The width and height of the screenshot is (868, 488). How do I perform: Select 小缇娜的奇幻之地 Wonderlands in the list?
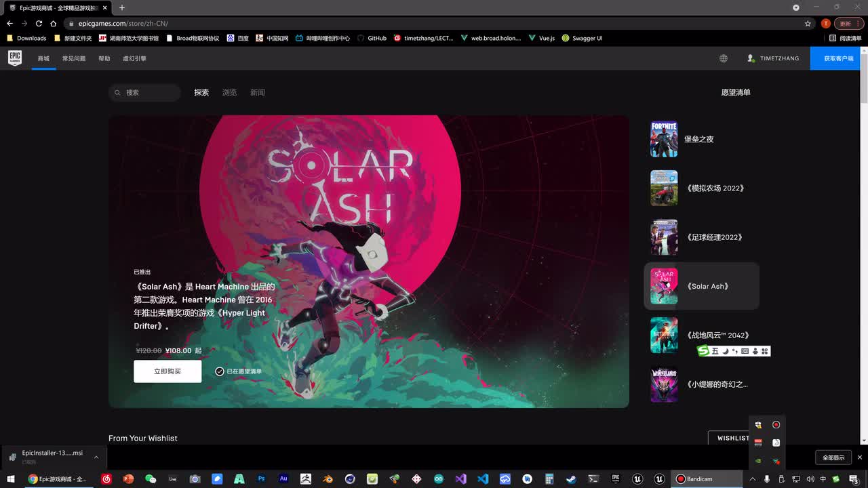[701, 384]
